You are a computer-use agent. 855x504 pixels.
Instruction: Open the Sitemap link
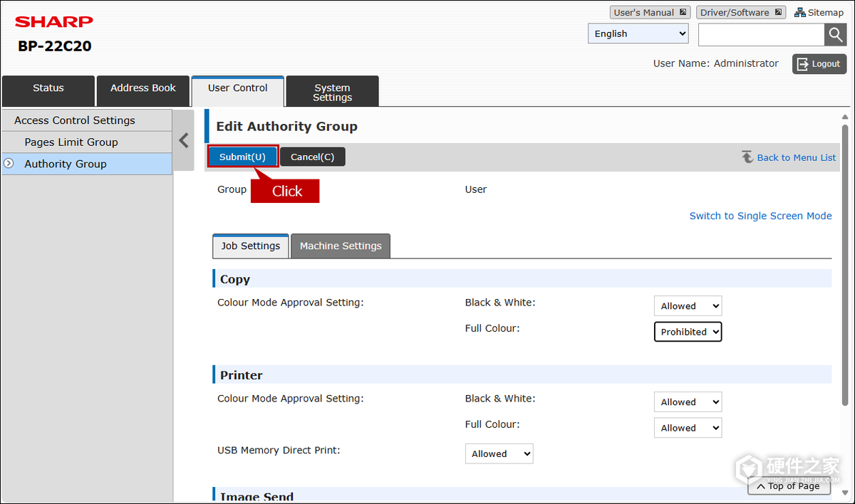tap(819, 12)
